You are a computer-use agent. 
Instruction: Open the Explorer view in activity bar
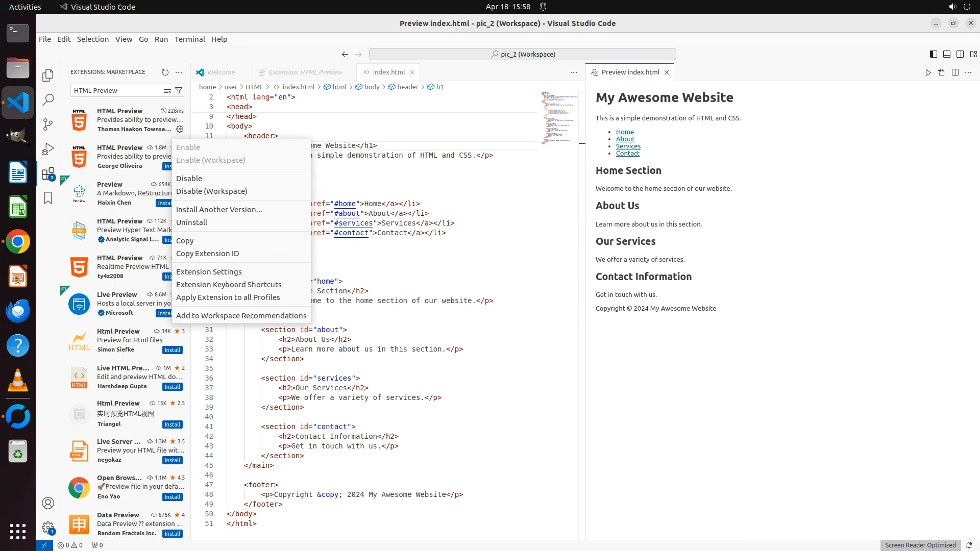click(x=48, y=76)
